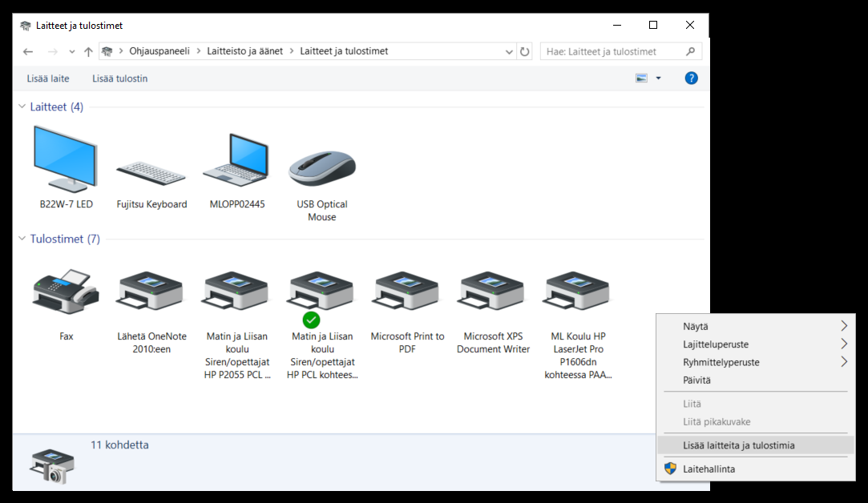Choose Päivitä in the context menu

point(756,380)
